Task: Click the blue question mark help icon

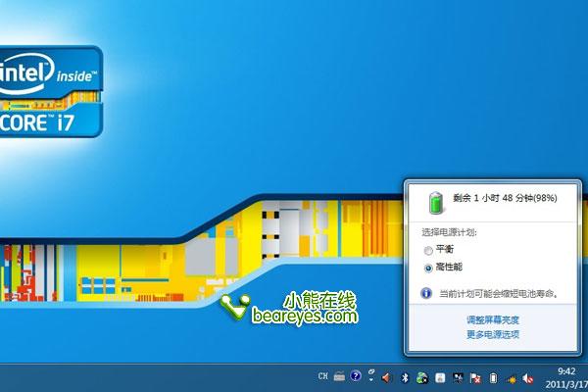Action: click(x=356, y=376)
